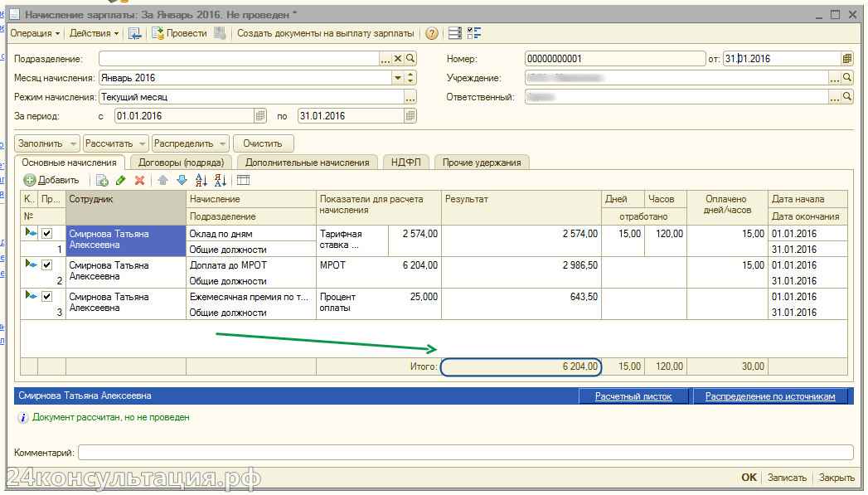Open calendar picker for document date
The height and width of the screenshot is (495, 868).
click(846, 59)
